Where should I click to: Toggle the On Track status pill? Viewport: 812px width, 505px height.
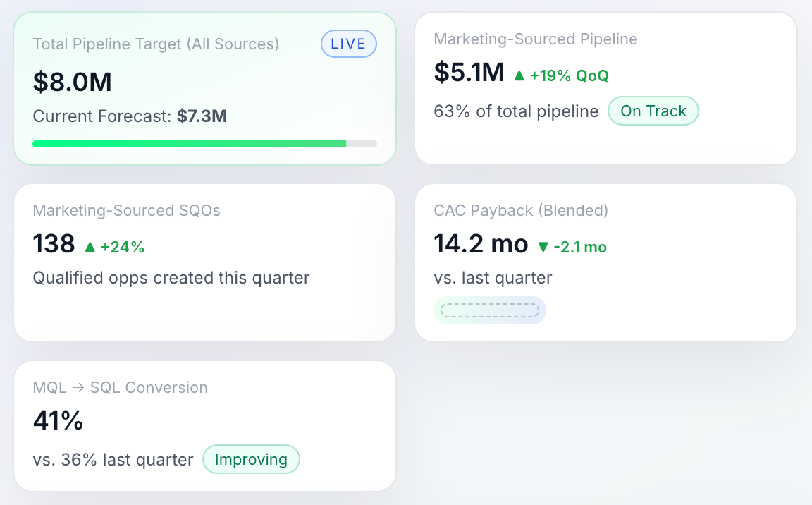653,111
